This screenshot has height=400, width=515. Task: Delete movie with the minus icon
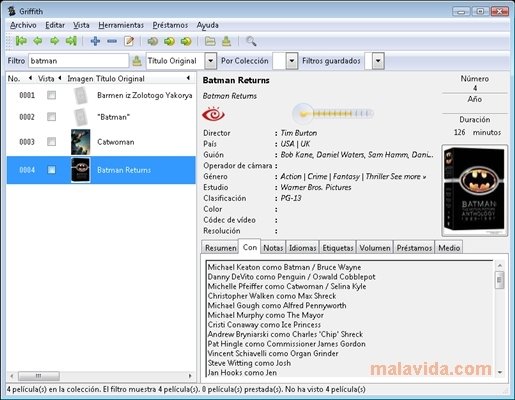[112, 41]
